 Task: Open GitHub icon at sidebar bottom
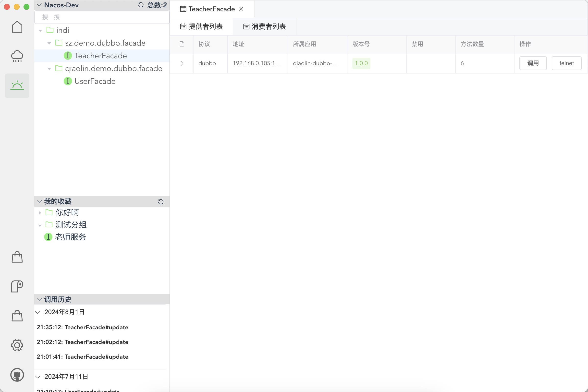(x=17, y=375)
